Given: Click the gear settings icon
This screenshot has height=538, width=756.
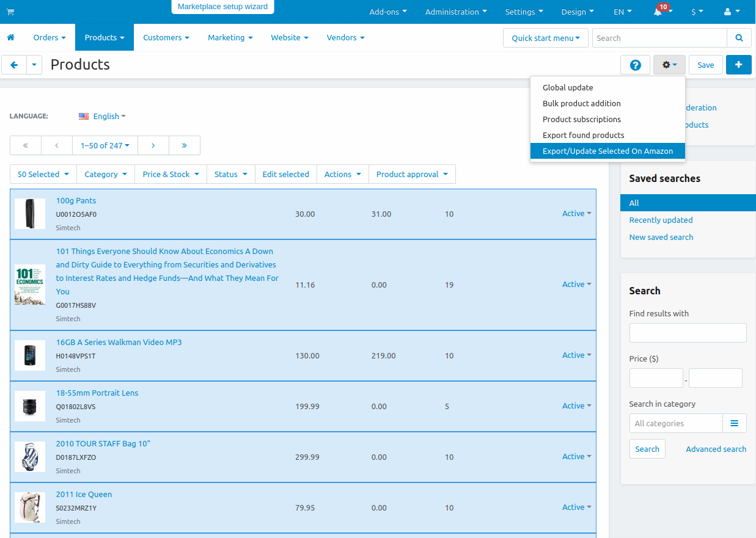Looking at the screenshot, I should coord(669,65).
